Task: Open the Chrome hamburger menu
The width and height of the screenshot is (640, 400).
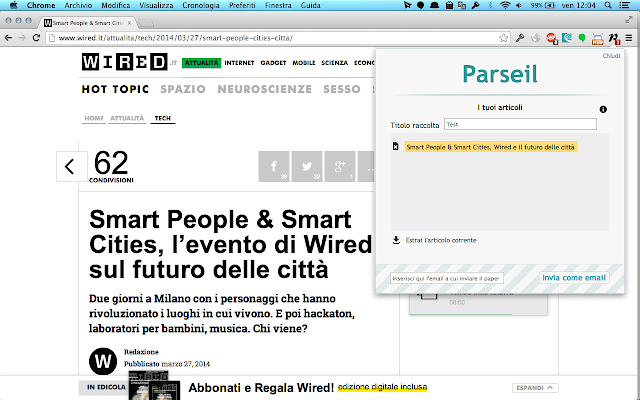Action: [629, 38]
